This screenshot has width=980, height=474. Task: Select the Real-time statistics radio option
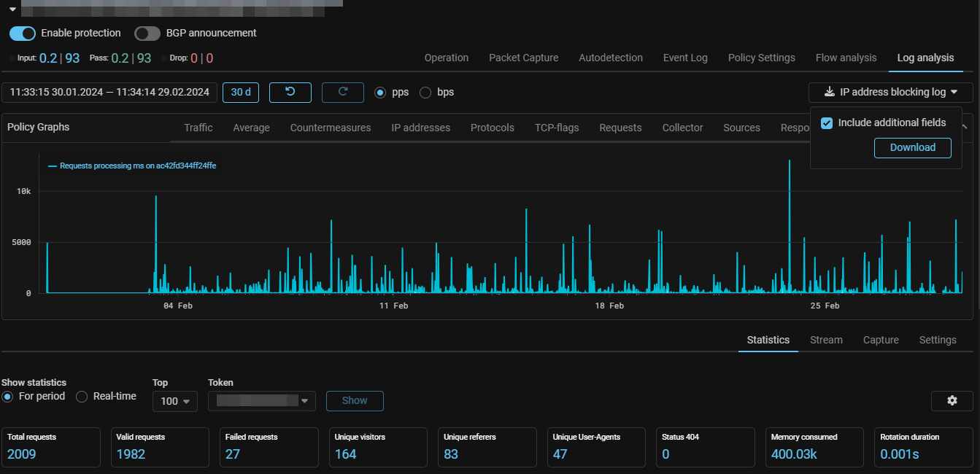tap(82, 397)
